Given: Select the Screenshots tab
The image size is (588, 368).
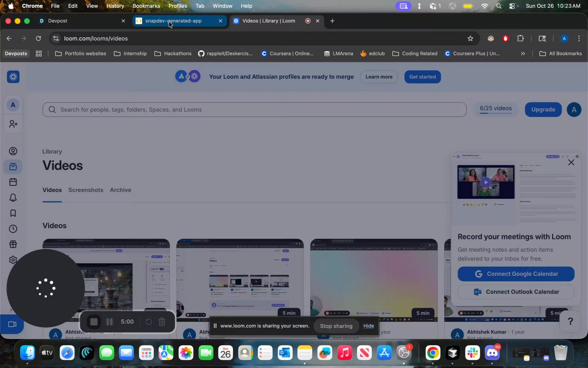Looking at the screenshot, I should pos(86,190).
